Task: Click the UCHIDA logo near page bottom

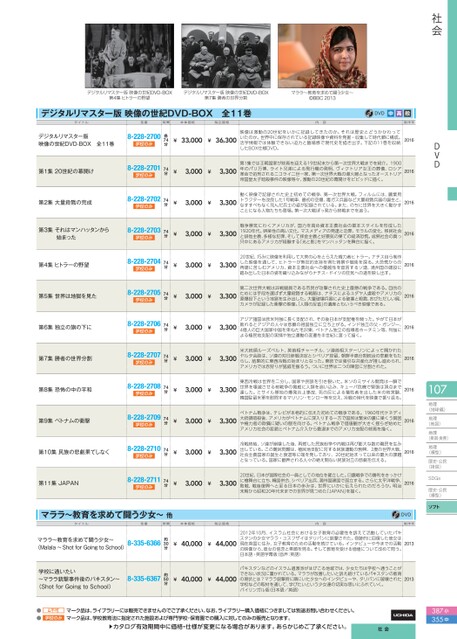Action: (x=403, y=615)
